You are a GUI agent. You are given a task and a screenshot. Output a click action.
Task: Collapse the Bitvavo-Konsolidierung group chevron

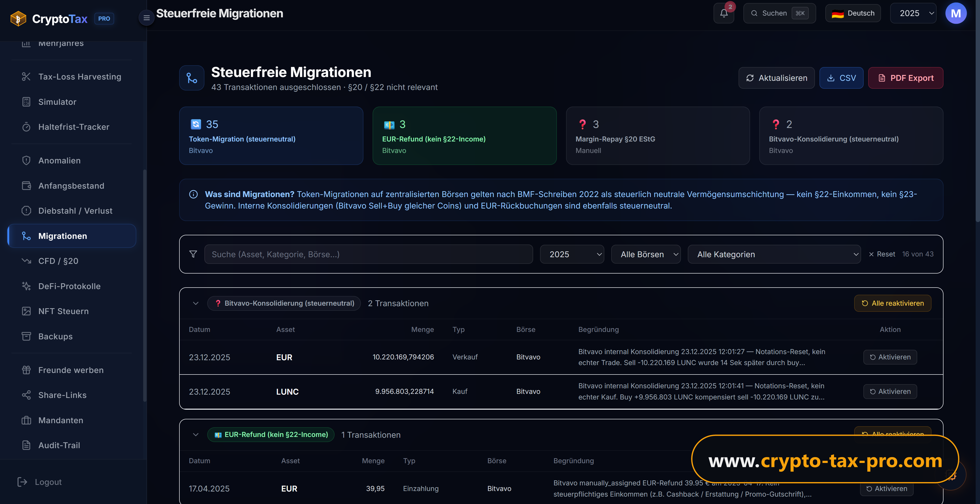(x=195, y=303)
